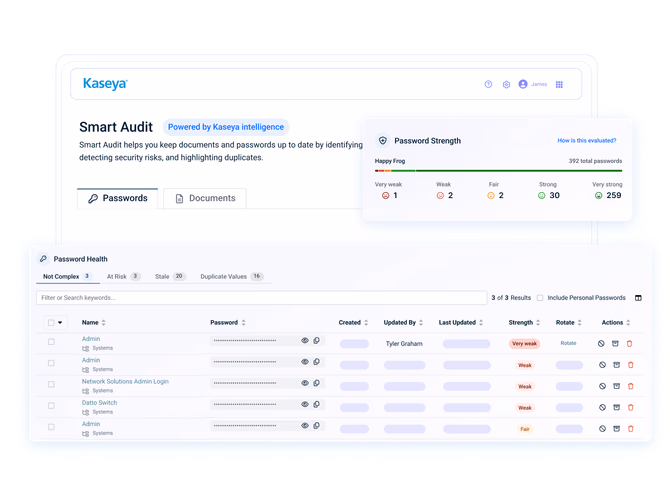
Task: Switch to the Documents tab
Action: tap(205, 198)
